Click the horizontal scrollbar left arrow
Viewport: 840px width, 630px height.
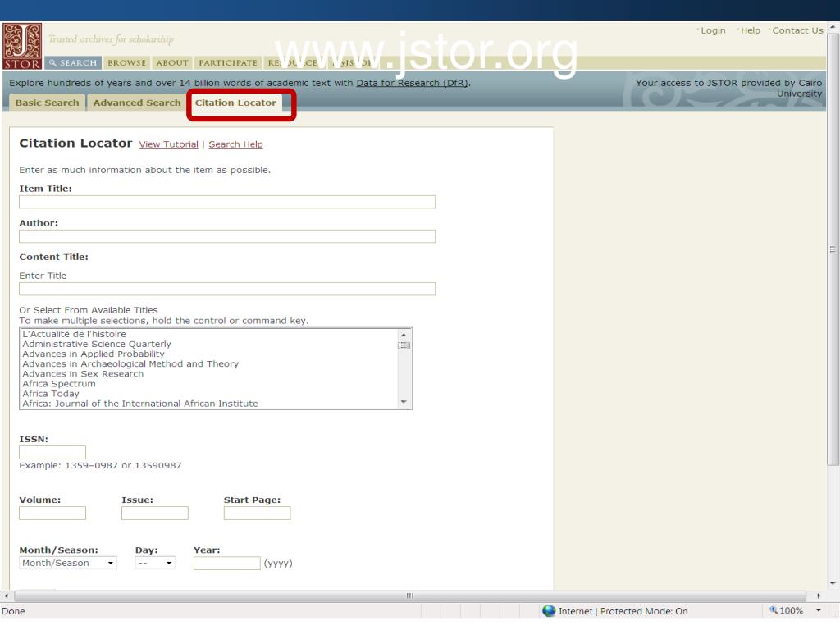[x=6, y=596]
